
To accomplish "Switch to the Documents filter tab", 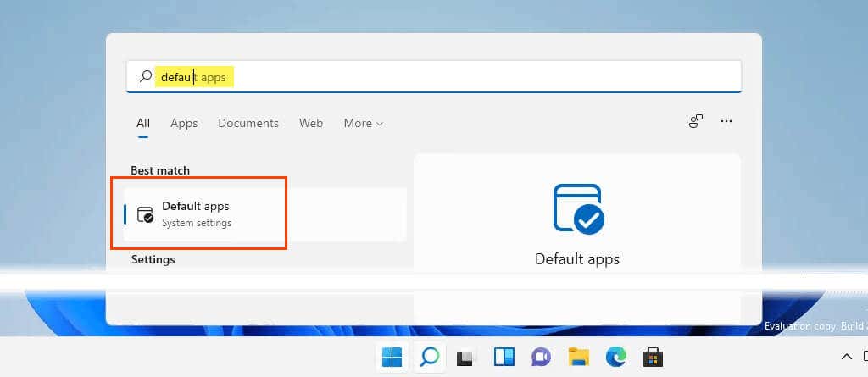I will [248, 123].
